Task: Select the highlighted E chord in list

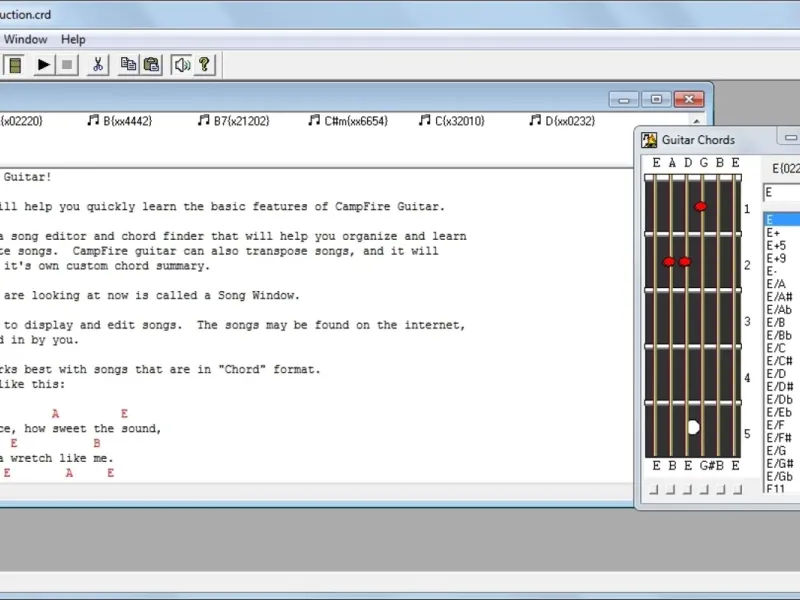Action: [782, 220]
